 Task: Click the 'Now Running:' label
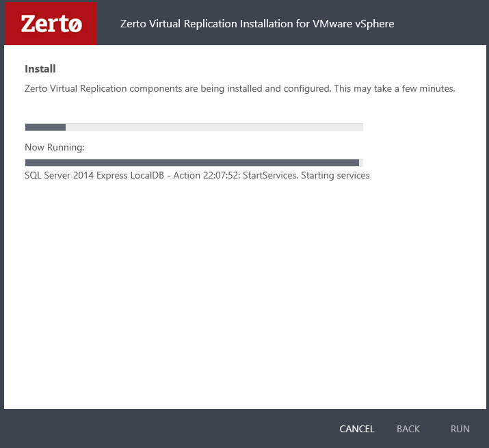(x=55, y=147)
